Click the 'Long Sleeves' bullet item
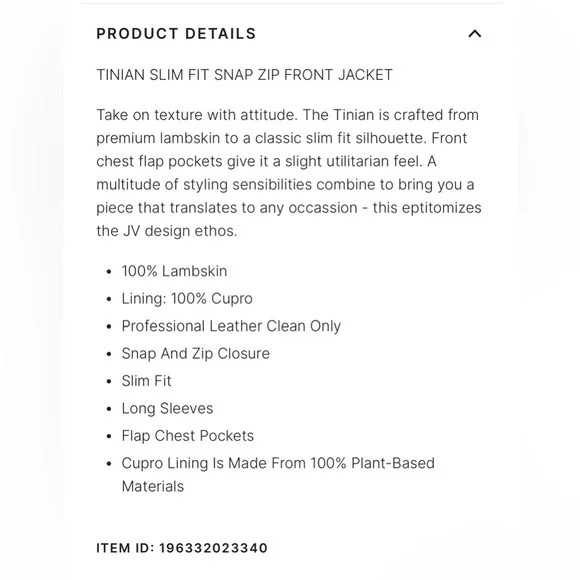The image size is (580, 580). pos(167,408)
